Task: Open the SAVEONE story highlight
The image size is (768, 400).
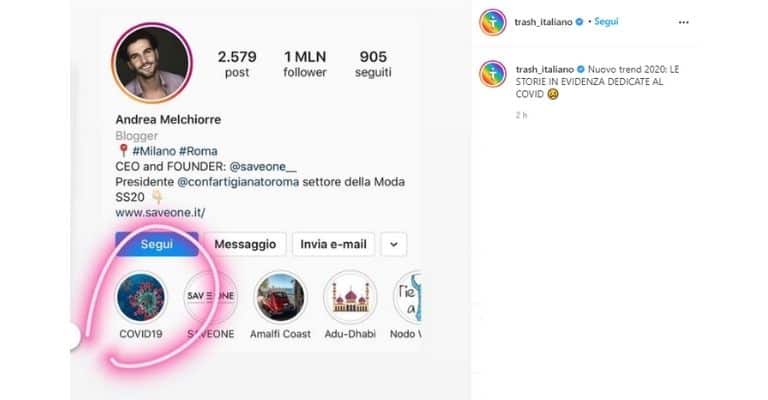Action: pyautogui.click(x=211, y=297)
